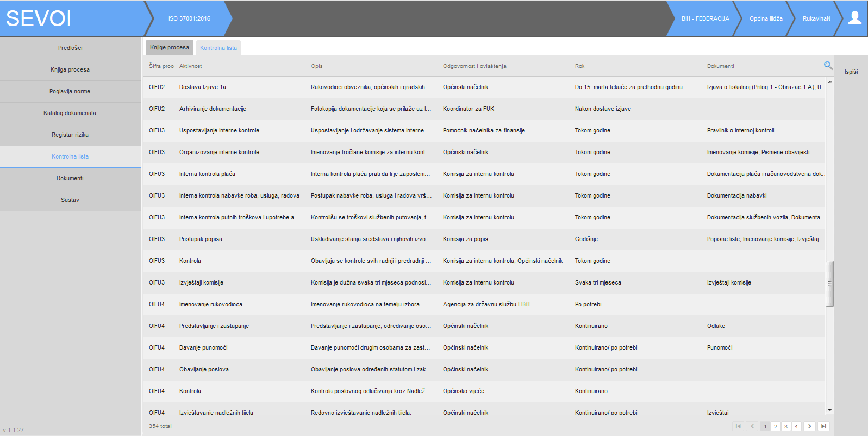This screenshot has height=436, width=868.
Task: Select the ISO 37001:2016 breadcrumb
Action: 189,18
